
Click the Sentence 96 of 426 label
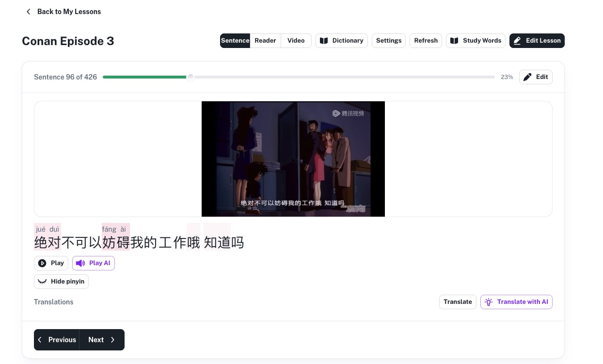(65, 77)
